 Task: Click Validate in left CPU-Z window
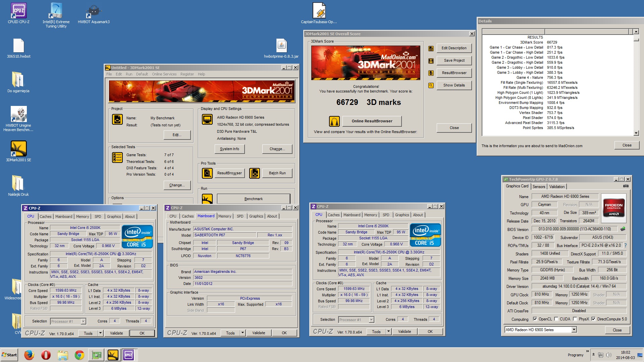(116, 333)
